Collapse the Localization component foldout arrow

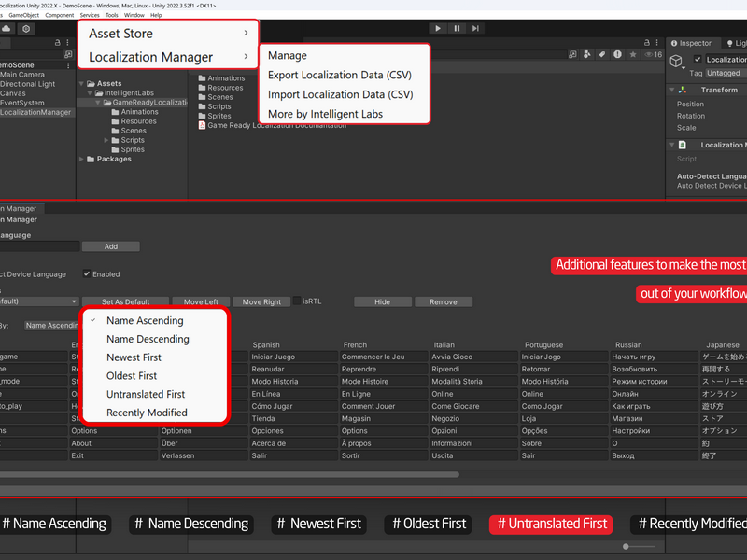coord(672,145)
